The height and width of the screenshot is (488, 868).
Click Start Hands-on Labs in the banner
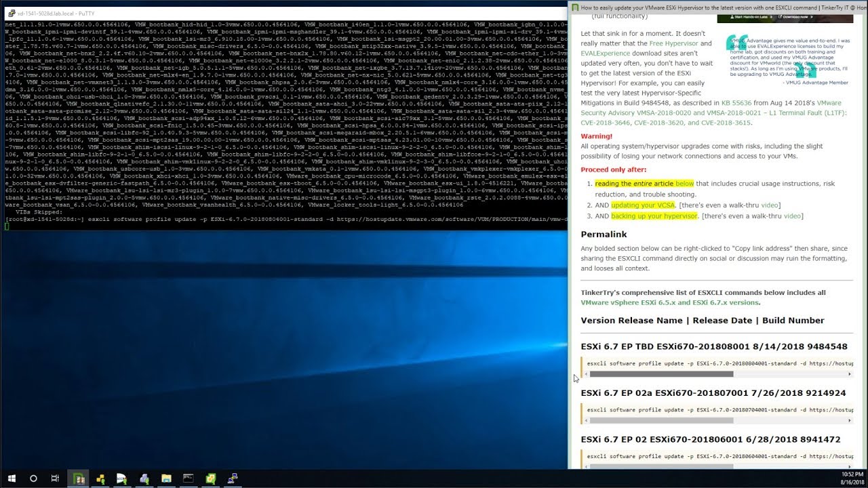(x=749, y=17)
